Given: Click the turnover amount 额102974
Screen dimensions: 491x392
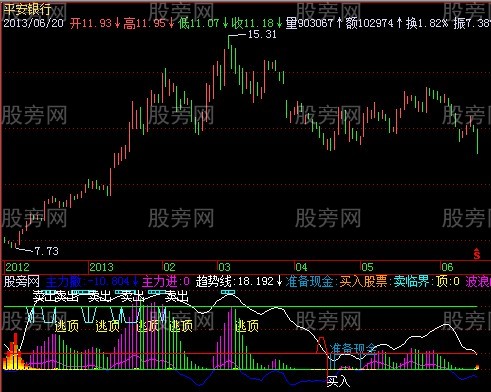Looking at the screenshot, I should (369, 23).
